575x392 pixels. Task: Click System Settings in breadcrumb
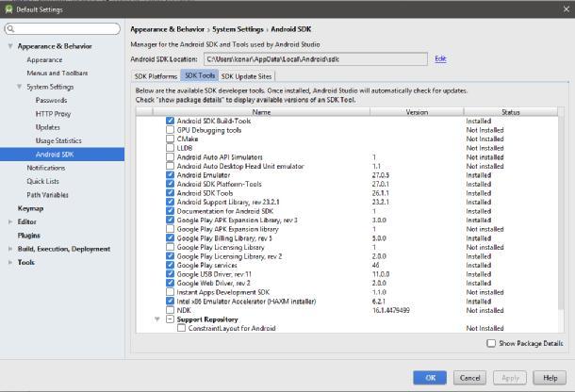pos(238,29)
